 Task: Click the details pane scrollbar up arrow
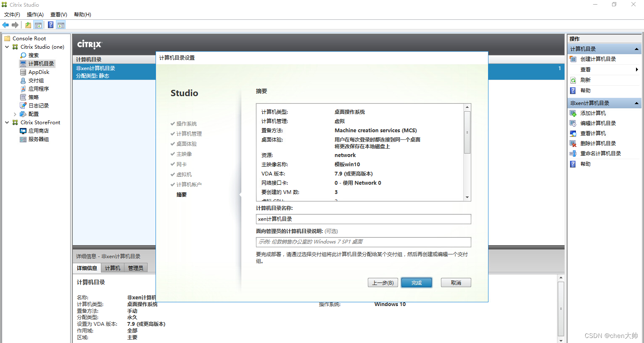pyautogui.click(x=561, y=278)
